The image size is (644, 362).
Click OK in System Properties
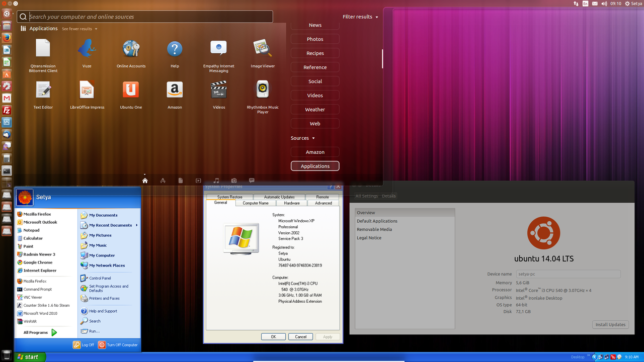click(273, 337)
